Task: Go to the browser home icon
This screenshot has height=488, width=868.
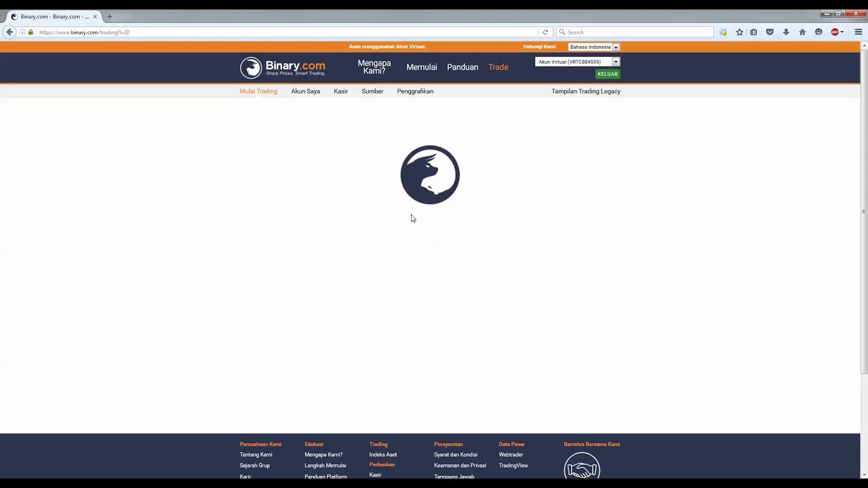Action: click(802, 32)
